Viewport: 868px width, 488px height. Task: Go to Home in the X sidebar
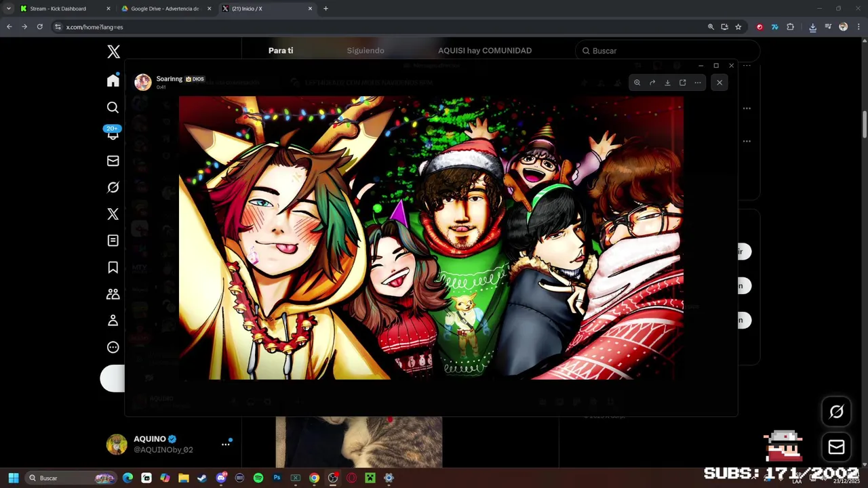coord(113,81)
